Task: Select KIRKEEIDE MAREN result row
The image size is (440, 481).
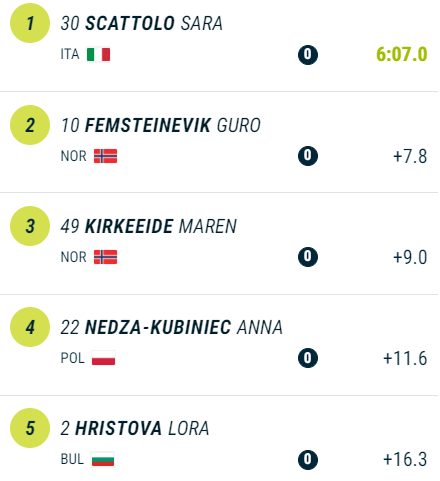Action: tap(219, 243)
